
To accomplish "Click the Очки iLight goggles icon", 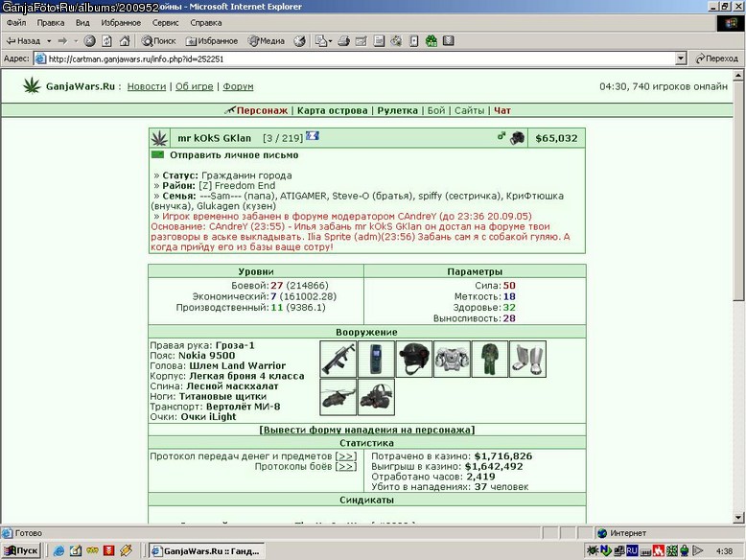I will click(376, 397).
